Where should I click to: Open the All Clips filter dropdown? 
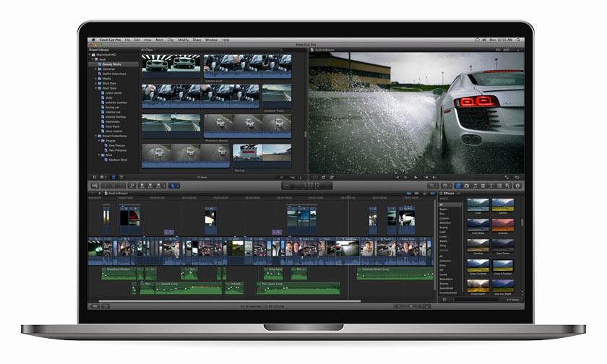coord(148,50)
